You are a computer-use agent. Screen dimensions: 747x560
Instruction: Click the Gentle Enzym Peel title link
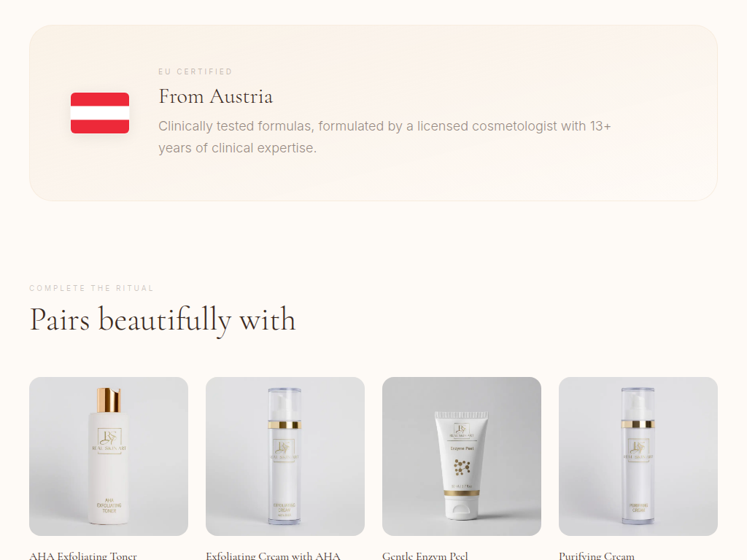(x=425, y=556)
